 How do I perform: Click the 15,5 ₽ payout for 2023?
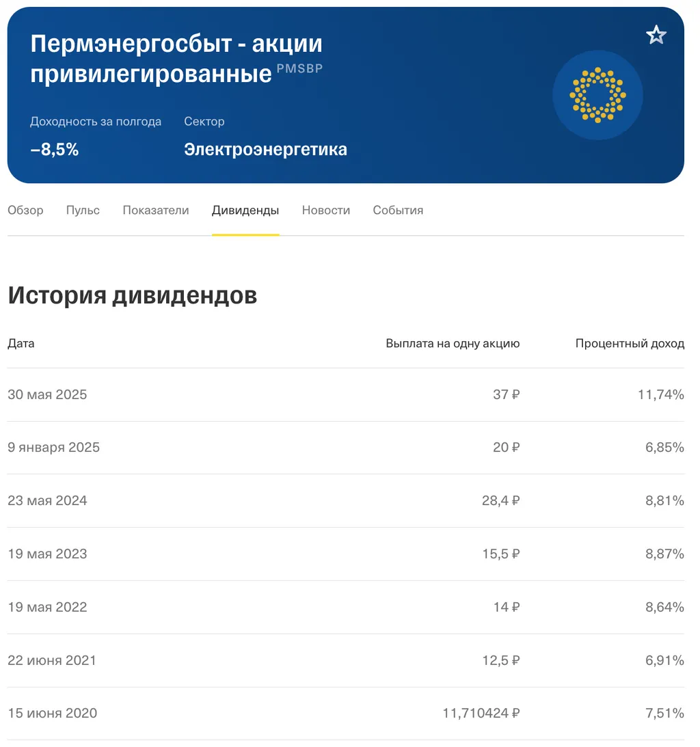click(500, 554)
